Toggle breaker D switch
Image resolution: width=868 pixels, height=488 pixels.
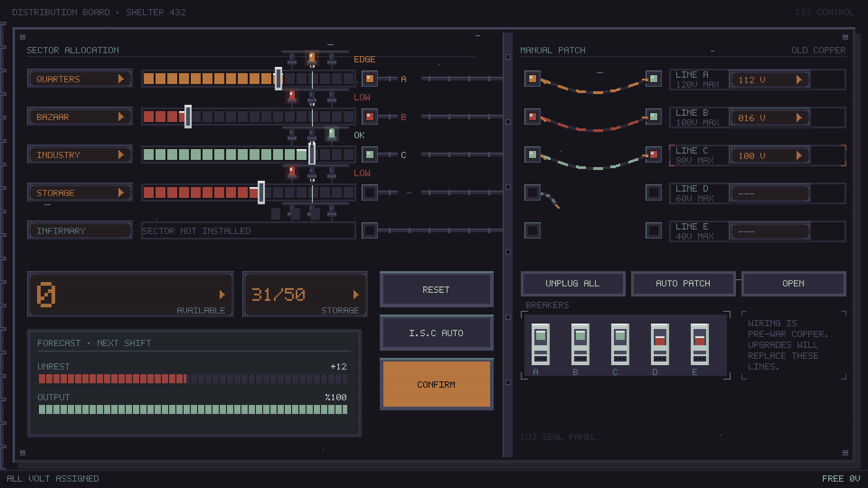tap(660, 344)
